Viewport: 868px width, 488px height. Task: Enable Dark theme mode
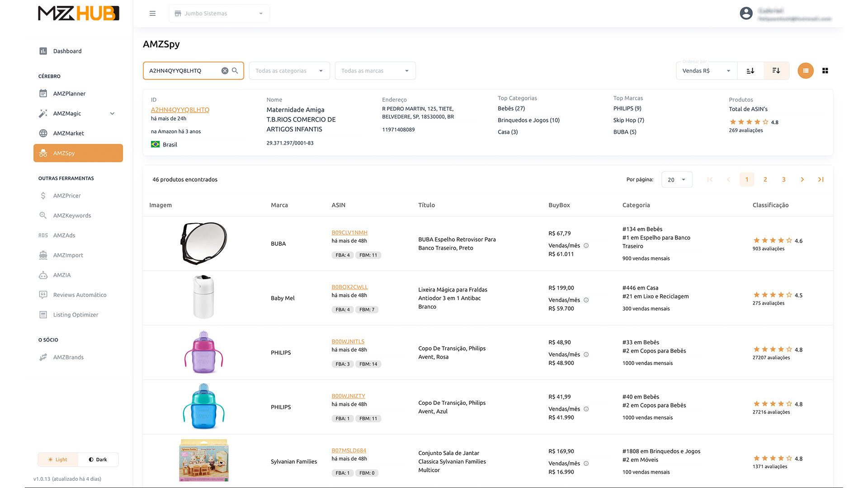pyautogui.click(x=98, y=460)
